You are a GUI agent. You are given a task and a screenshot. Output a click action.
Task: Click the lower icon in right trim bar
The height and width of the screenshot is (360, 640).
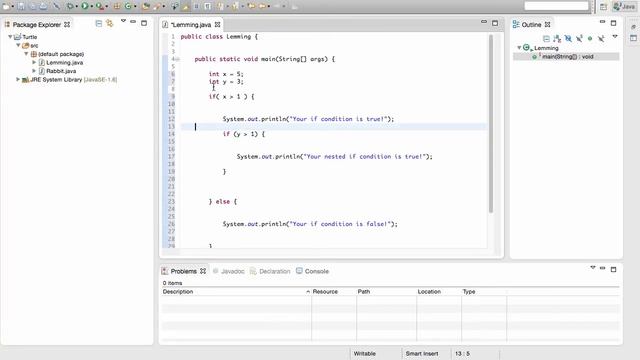(633, 38)
